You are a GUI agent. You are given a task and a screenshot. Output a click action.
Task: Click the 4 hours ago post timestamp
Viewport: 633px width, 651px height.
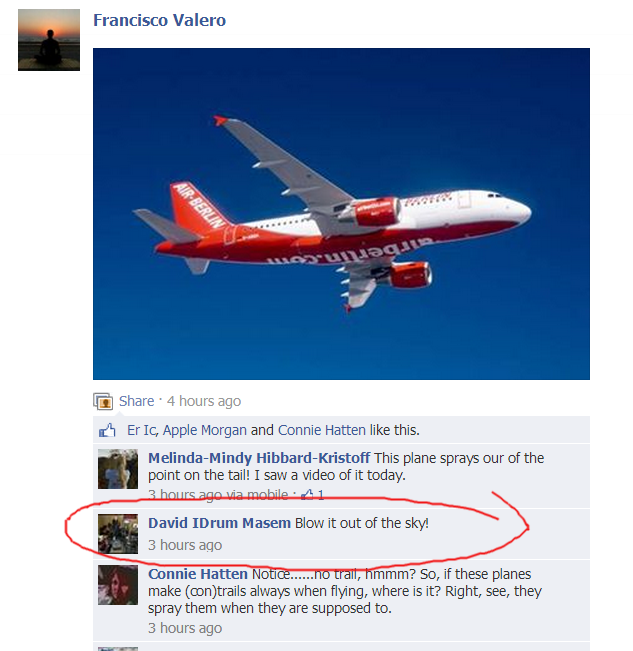click(x=204, y=401)
